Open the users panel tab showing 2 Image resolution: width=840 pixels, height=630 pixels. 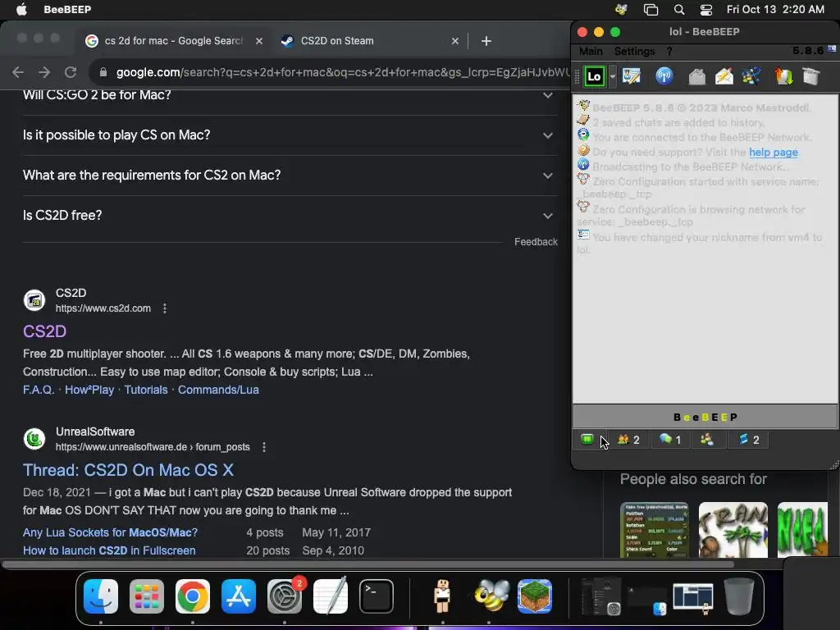[628, 440]
